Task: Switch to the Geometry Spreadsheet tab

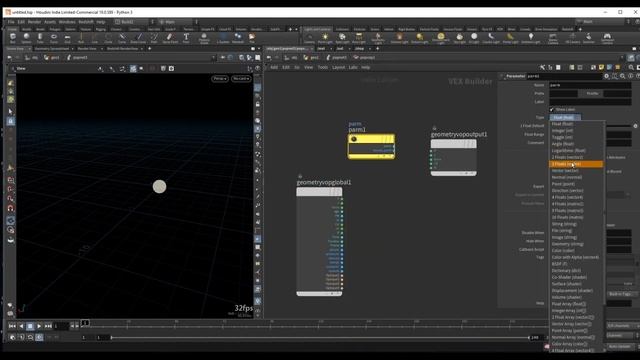Action: tap(51, 49)
